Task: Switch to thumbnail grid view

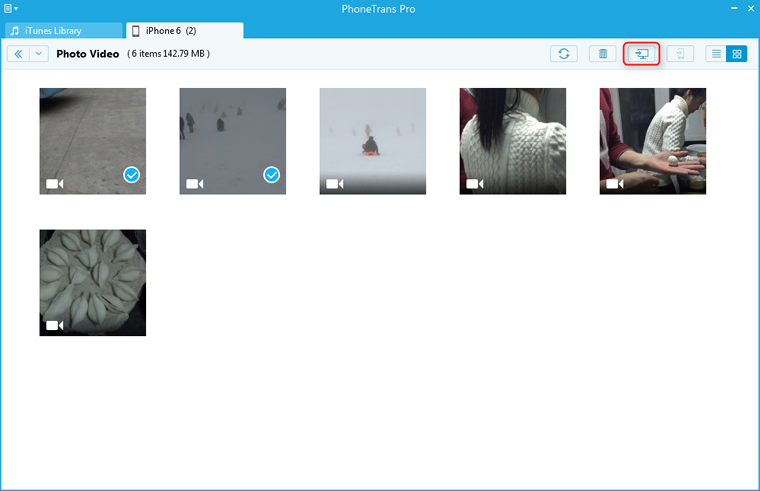Action: (x=737, y=54)
